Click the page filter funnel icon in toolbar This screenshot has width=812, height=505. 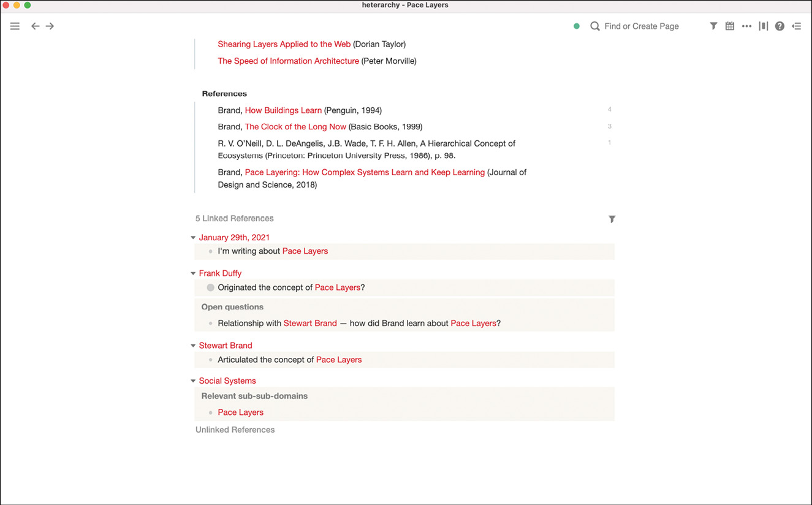[713, 26]
